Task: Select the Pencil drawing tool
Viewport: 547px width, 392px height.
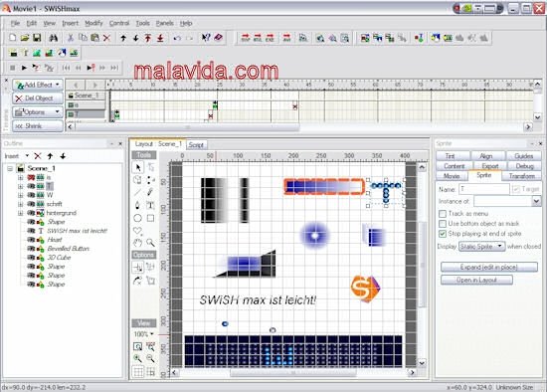Action: pos(150,192)
